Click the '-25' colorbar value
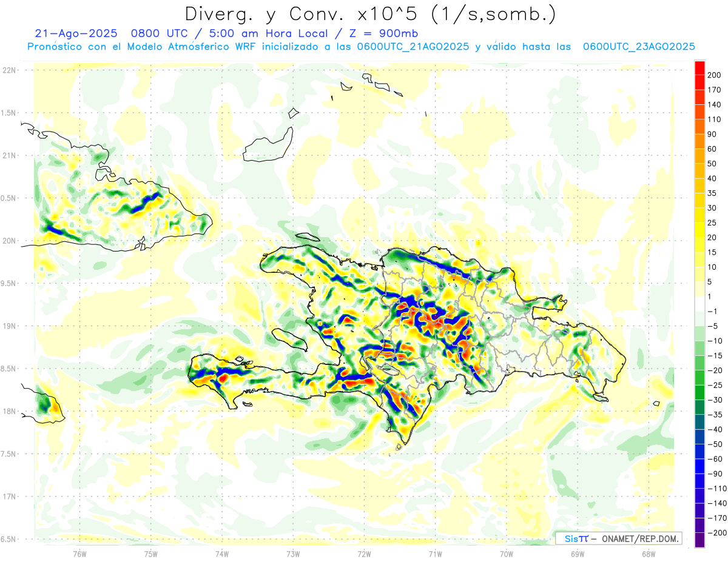This screenshot has width=728, height=562. point(715,385)
